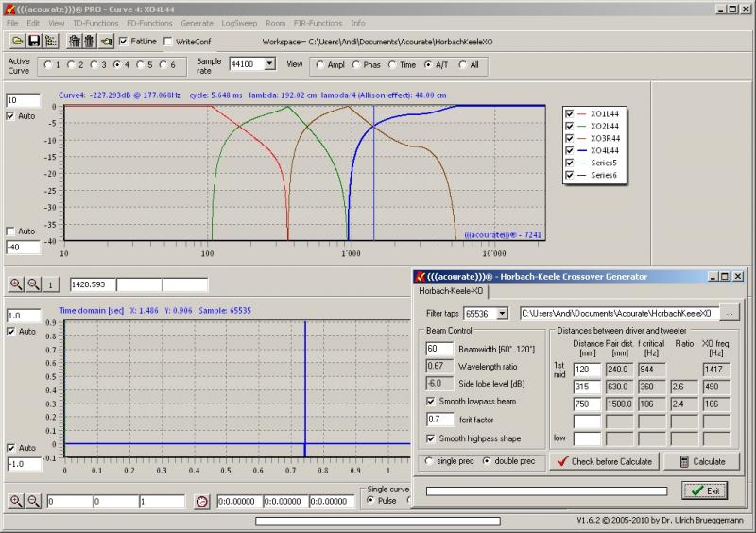The width and height of the screenshot is (756, 533).
Task: Hide the XO3R44 curve in legend
Action: pyautogui.click(x=569, y=139)
